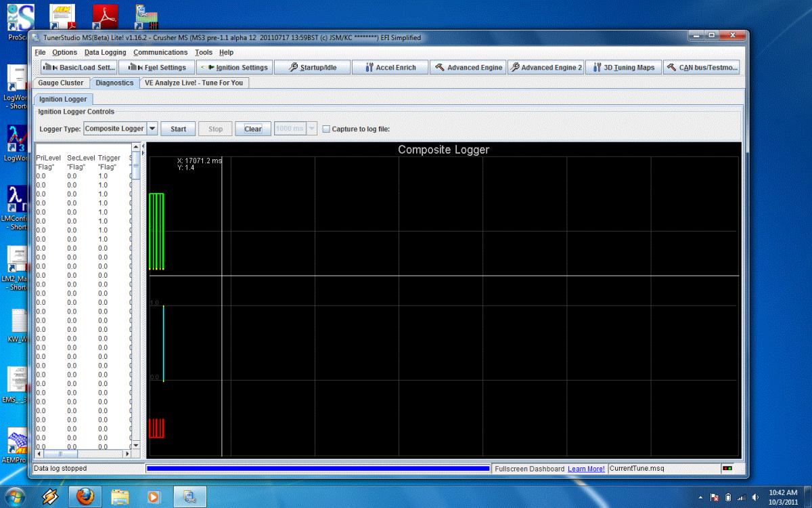Click the connection status indicator icon
Image resolution: width=812 pixels, height=508 pixels.
coord(727,468)
